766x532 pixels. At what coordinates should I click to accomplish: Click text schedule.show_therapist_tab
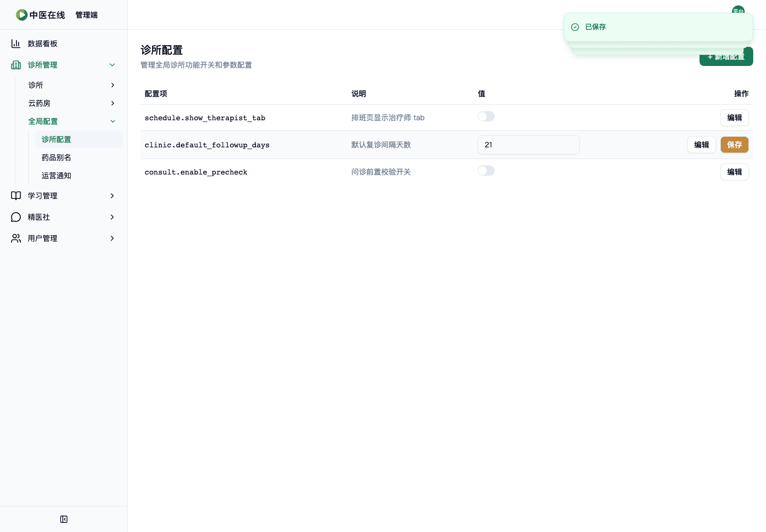click(205, 118)
